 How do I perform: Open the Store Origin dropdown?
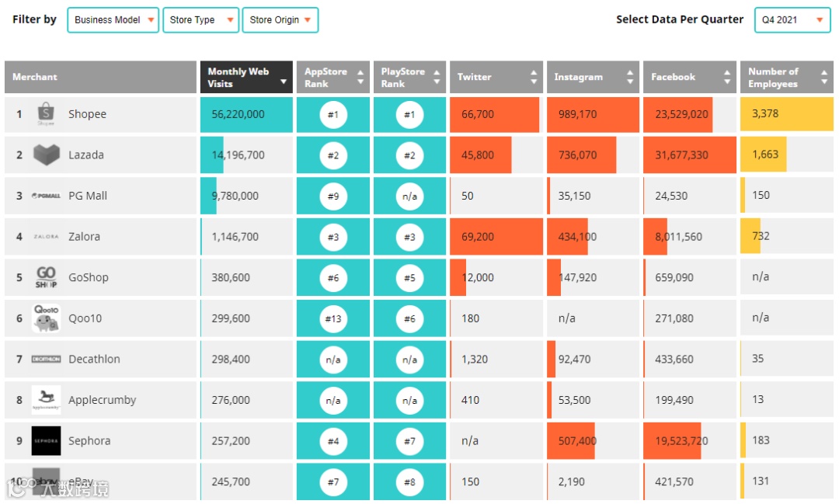tap(280, 20)
